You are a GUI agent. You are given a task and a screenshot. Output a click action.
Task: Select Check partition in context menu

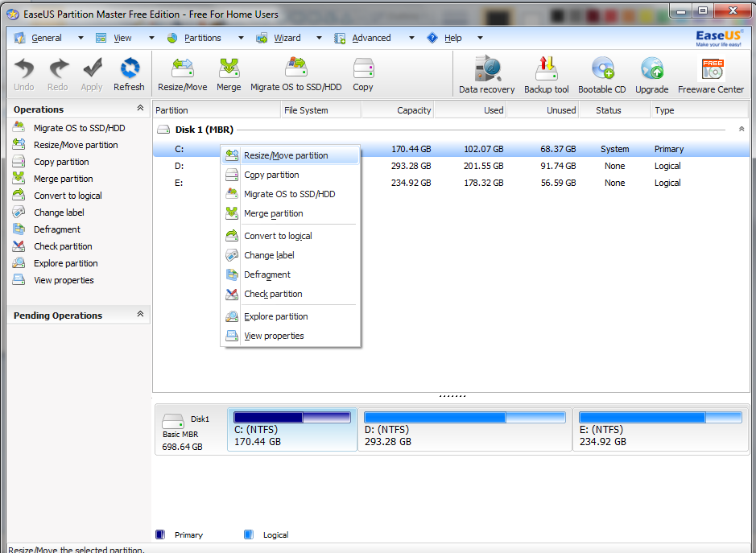pos(291,294)
